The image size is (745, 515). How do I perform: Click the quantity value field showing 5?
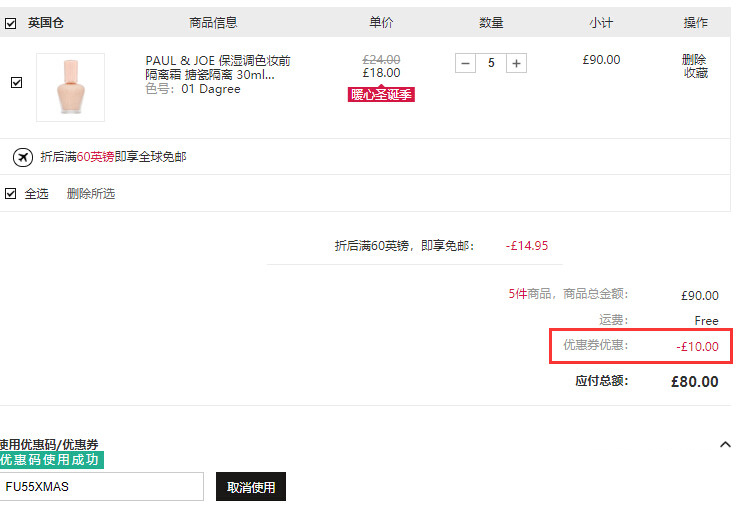click(491, 63)
